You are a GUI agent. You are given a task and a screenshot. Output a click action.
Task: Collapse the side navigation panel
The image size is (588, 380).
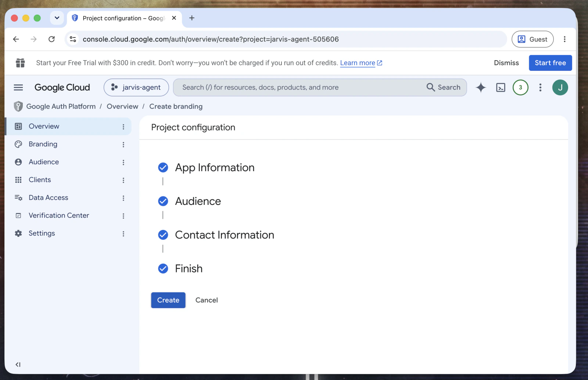coord(18,365)
